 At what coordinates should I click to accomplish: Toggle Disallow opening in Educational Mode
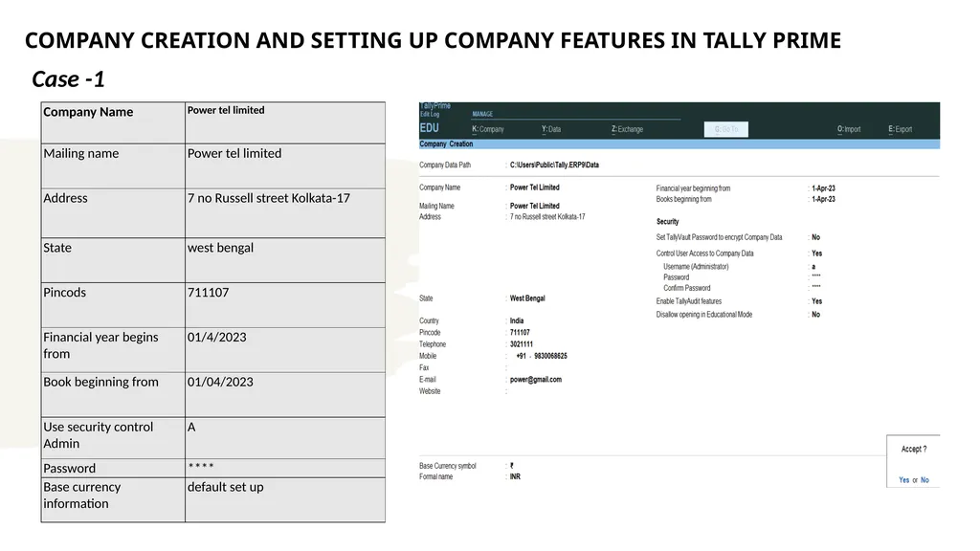815,315
